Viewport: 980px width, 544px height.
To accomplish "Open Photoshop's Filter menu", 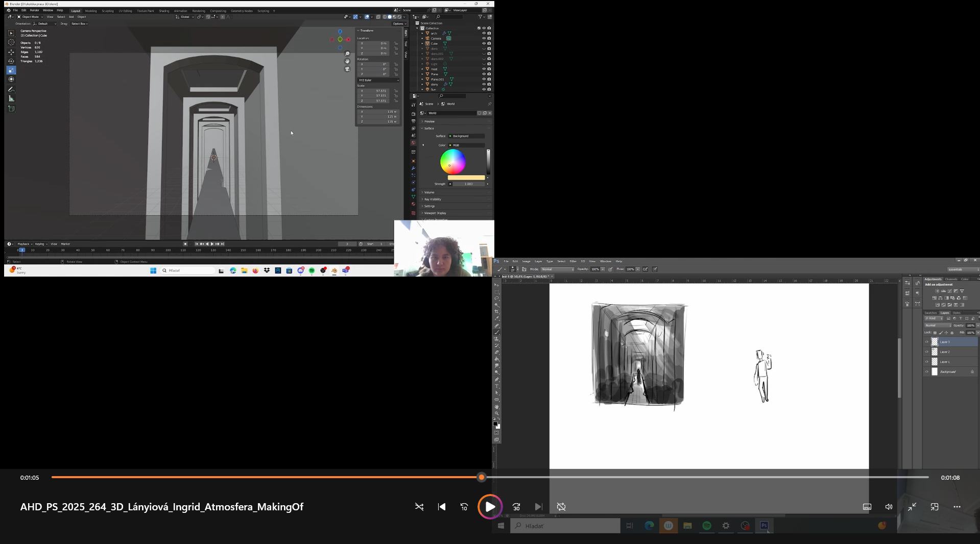I will click(573, 261).
